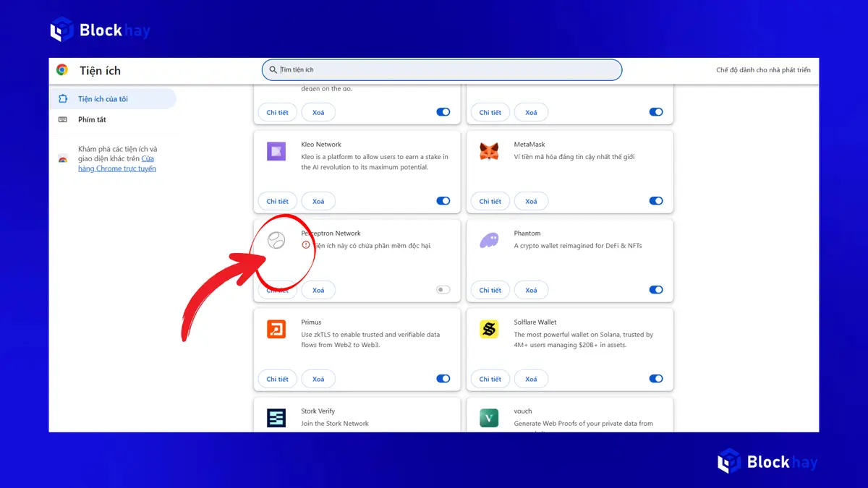Toggle the top-left partially visible card switch
Image resolution: width=868 pixels, height=488 pixels.
(x=443, y=112)
